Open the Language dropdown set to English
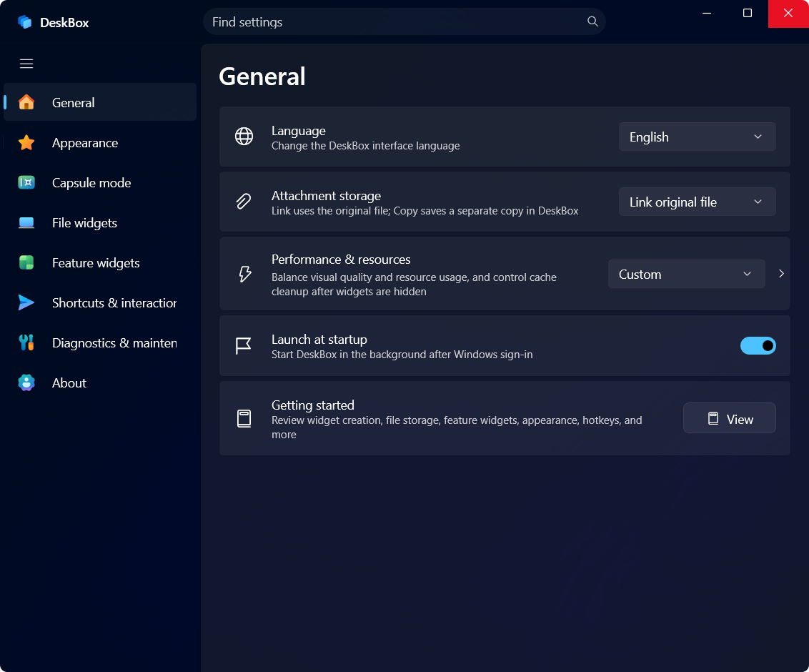This screenshot has width=809, height=672. [697, 137]
